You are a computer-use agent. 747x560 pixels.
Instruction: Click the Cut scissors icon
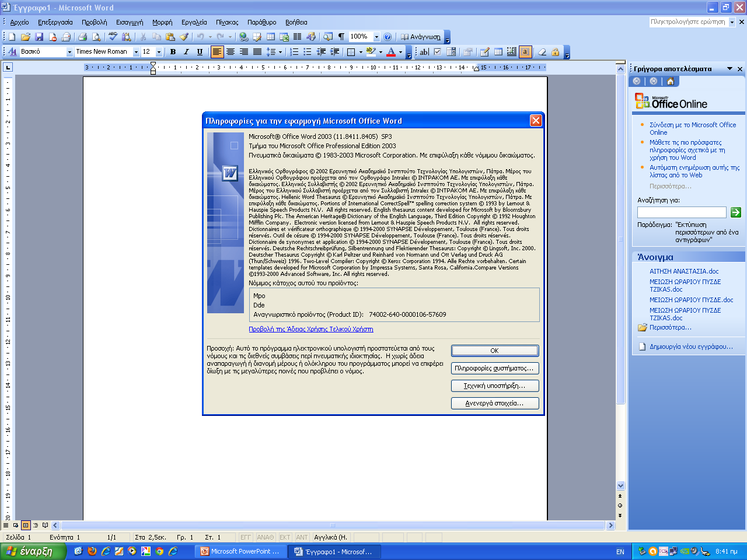pyautogui.click(x=143, y=37)
